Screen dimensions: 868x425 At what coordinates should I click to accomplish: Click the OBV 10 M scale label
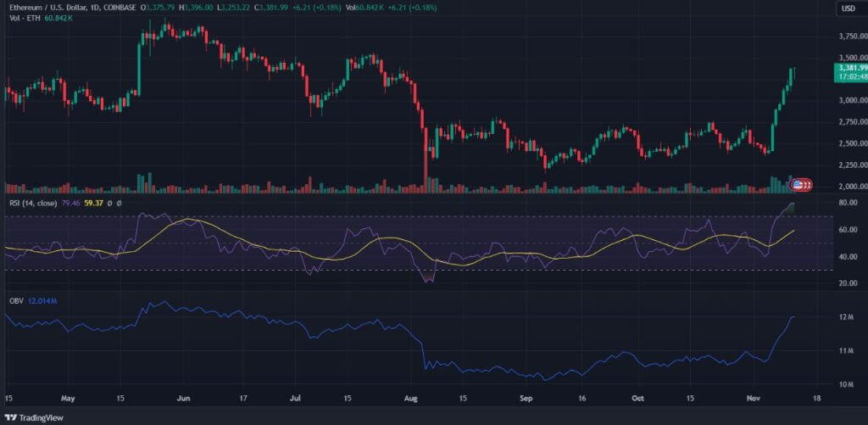coord(848,384)
